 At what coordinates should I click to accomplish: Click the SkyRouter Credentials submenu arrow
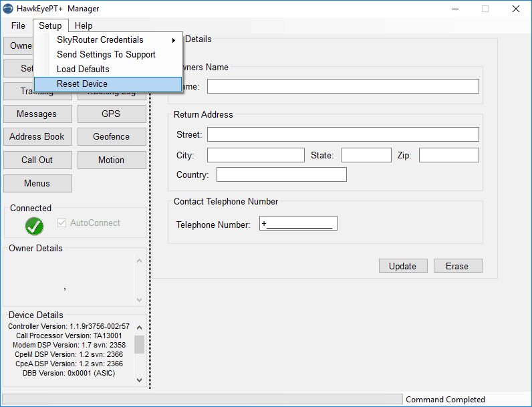click(x=174, y=40)
